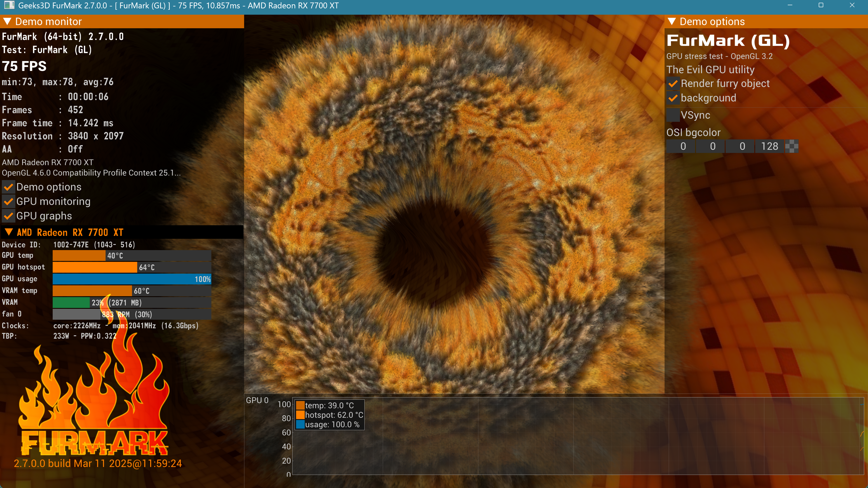Minimize the FurMark window
Screen dimensions: 868x488
(790, 5)
